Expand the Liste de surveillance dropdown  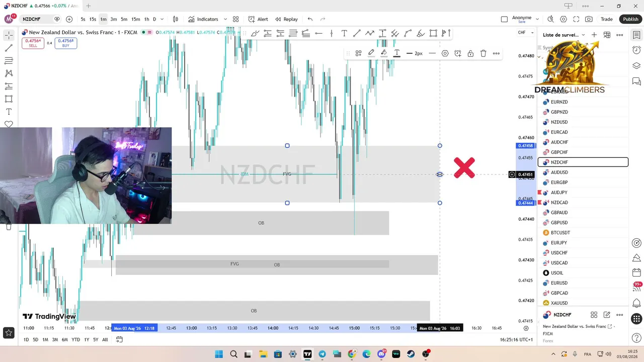click(583, 35)
